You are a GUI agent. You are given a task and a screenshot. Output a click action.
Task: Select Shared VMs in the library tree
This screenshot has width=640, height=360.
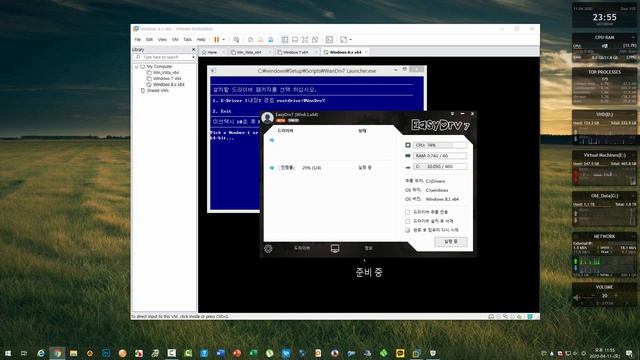point(158,91)
